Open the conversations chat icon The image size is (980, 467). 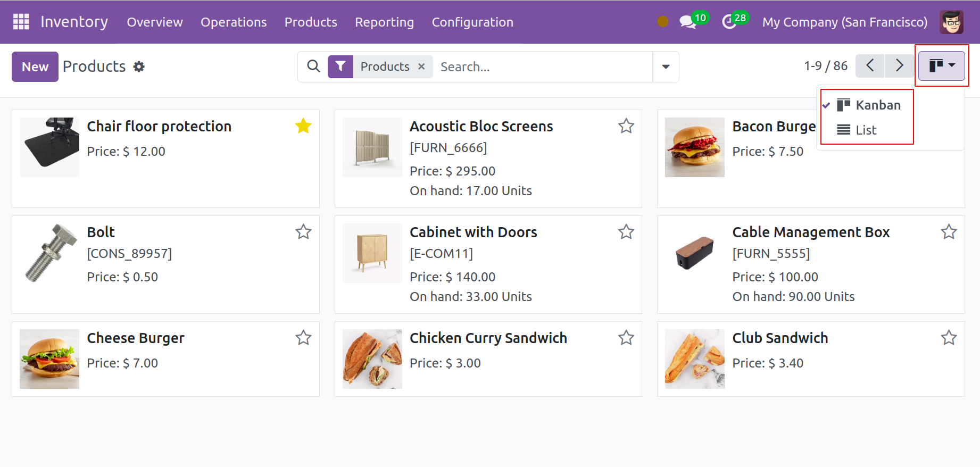point(687,22)
